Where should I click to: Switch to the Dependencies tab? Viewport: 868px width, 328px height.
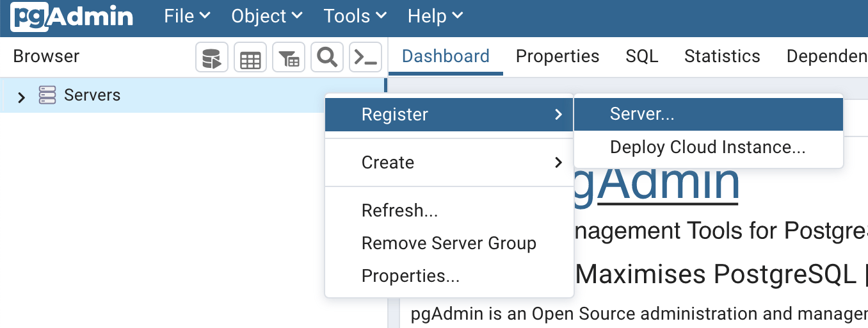point(827,56)
